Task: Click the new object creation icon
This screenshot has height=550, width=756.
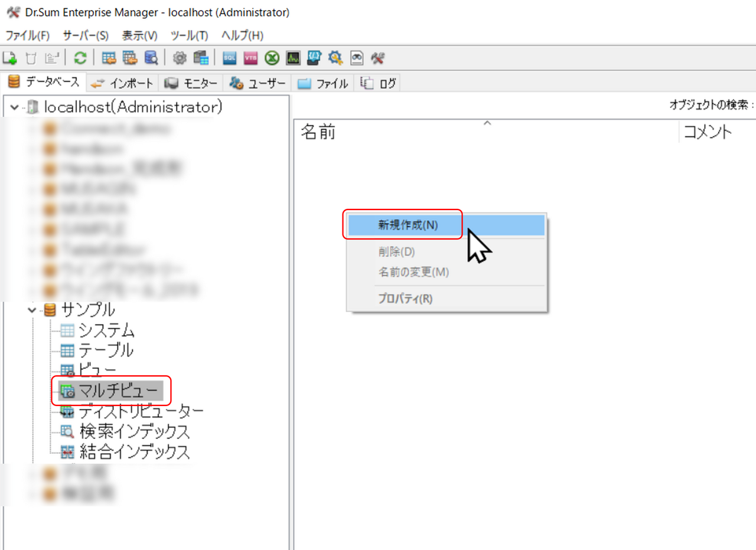Action: 9,58
